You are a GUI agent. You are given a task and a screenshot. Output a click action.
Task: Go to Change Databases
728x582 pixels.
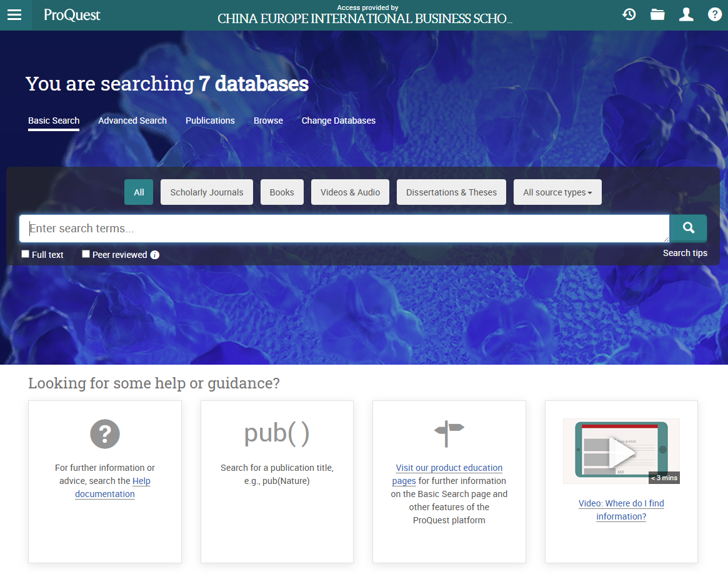(x=338, y=121)
